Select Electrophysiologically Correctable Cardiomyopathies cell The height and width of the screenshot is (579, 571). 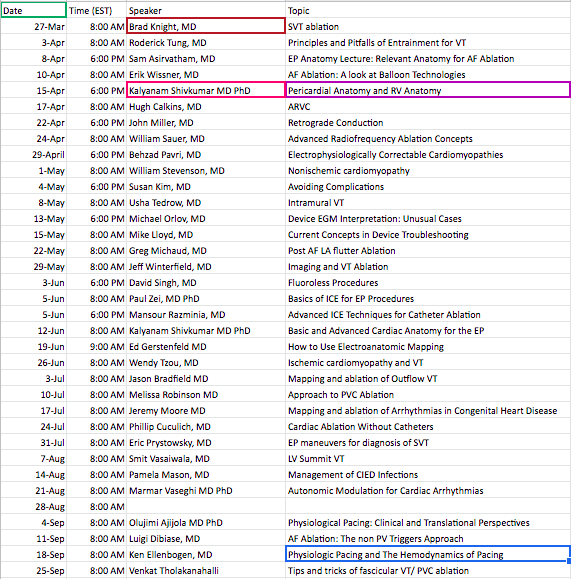428,154
